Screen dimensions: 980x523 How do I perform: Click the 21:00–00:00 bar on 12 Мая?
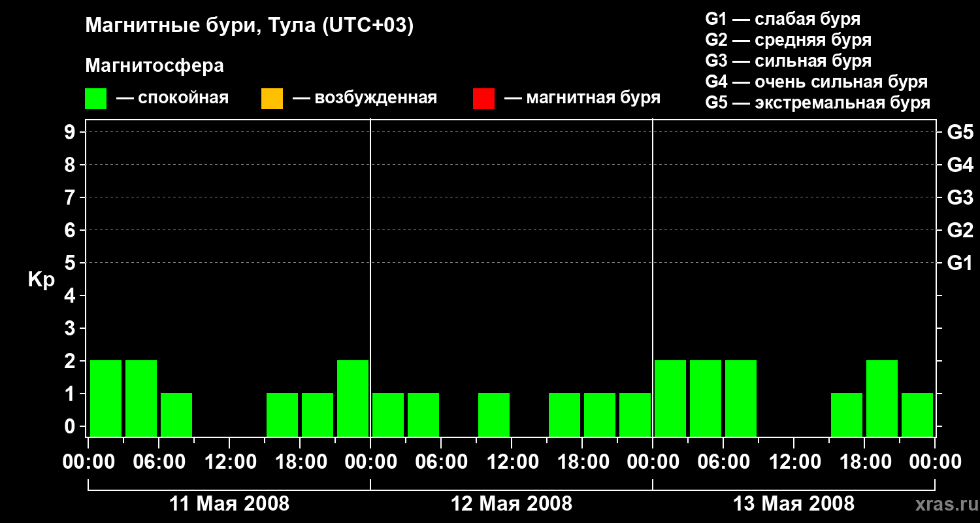(x=635, y=414)
